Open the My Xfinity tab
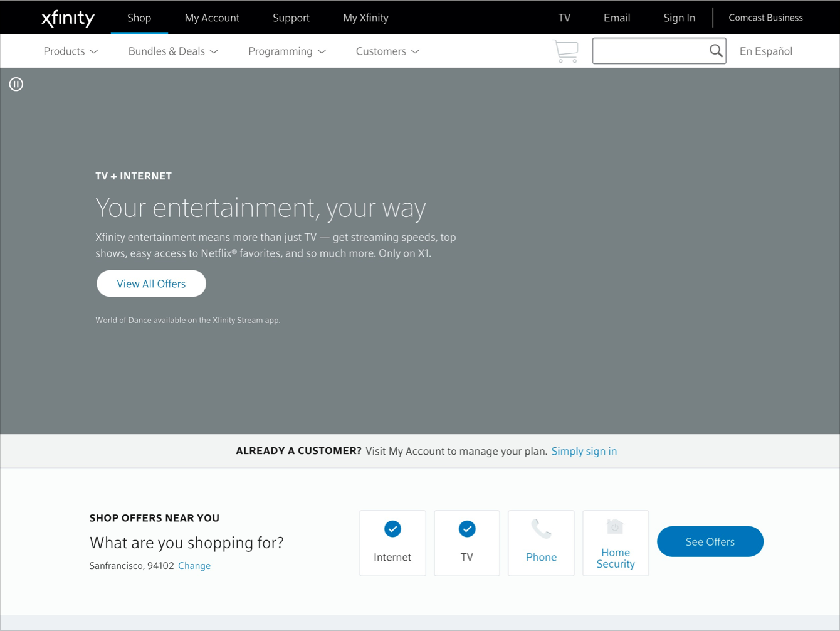The image size is (840, 631). coord(365,18)
